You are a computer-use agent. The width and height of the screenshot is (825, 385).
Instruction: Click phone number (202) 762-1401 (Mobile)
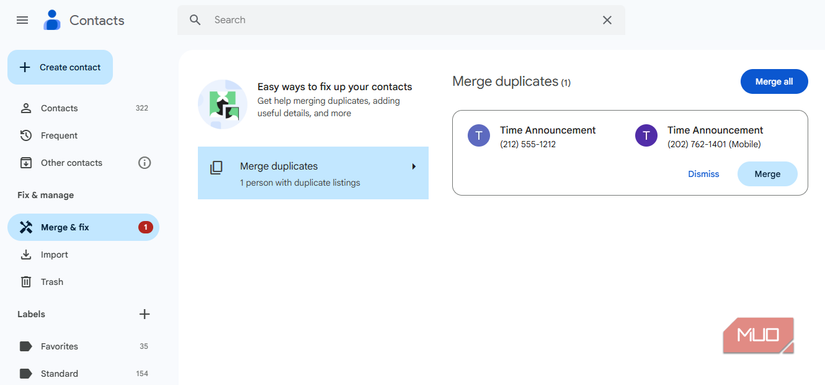coord(714,144)
